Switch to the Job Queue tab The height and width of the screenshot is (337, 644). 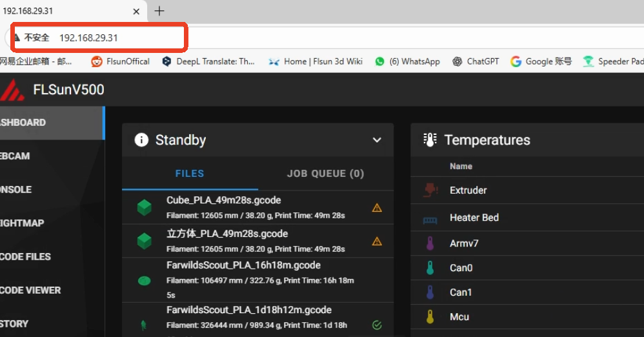[x=325, y=174]
